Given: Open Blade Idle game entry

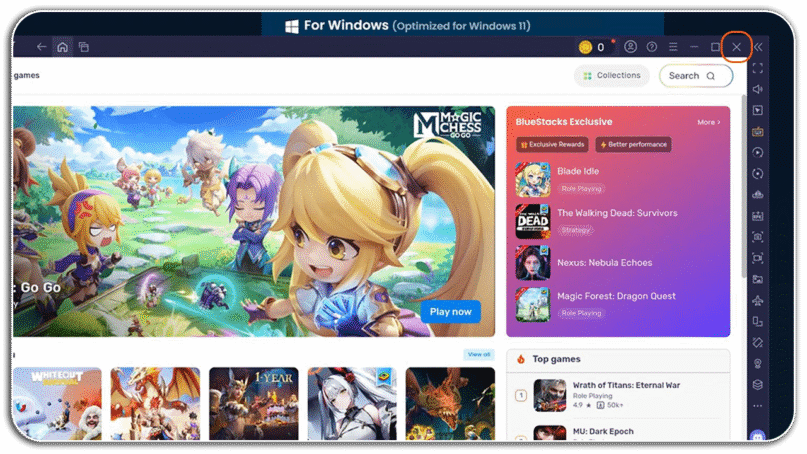Looking at the screenshot, I should pyautogui.click(x=578, y=171).
